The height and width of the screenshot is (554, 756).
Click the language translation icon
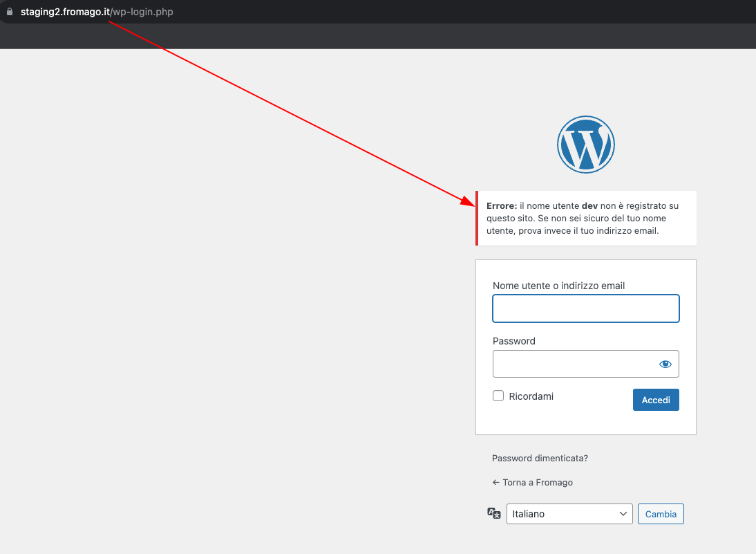point(494,513)
